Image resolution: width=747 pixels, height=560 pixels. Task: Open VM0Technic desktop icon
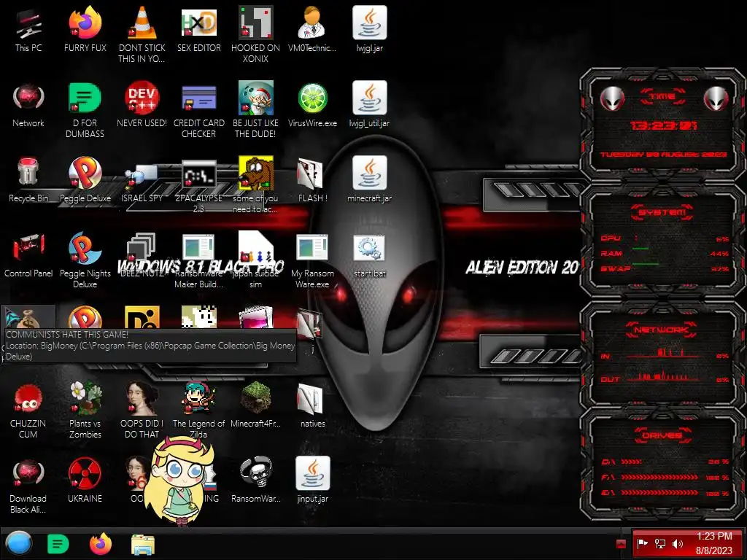coord(312,23)
